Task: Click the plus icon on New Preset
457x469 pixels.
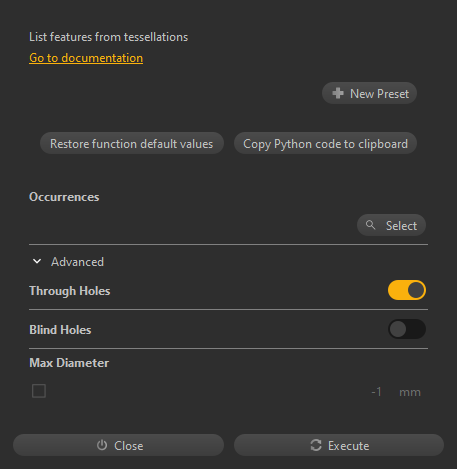Action: click(338, 93)
